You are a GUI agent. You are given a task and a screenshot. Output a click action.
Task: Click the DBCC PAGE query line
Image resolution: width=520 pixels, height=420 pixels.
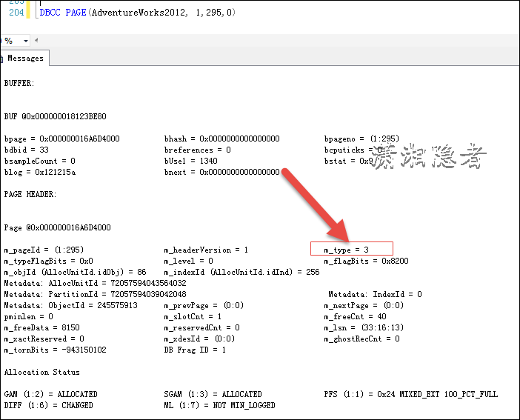coord(137,13)
